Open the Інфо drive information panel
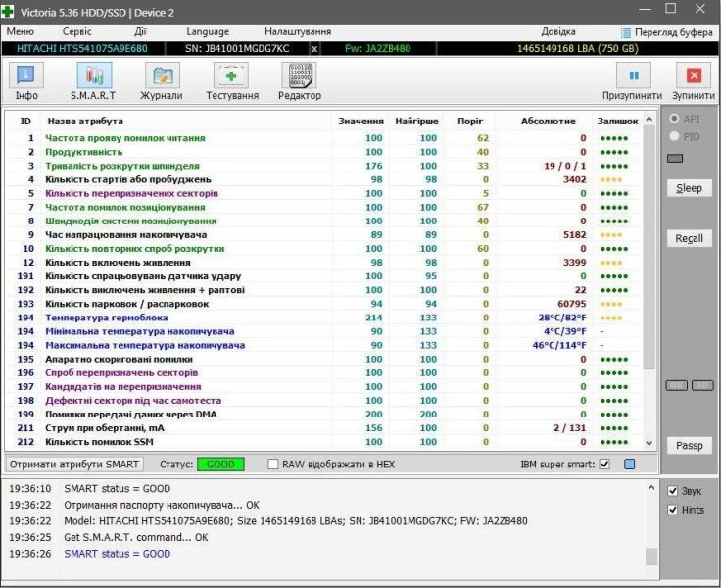This screenshot has width=721, height=588. click(26, 77)
